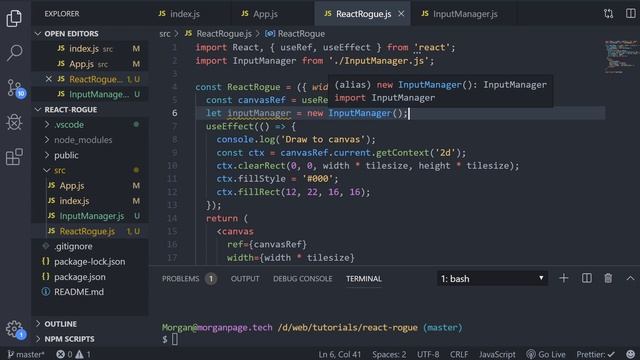Click the master branch indicator

pyautogui.click(x=26, y=354)
